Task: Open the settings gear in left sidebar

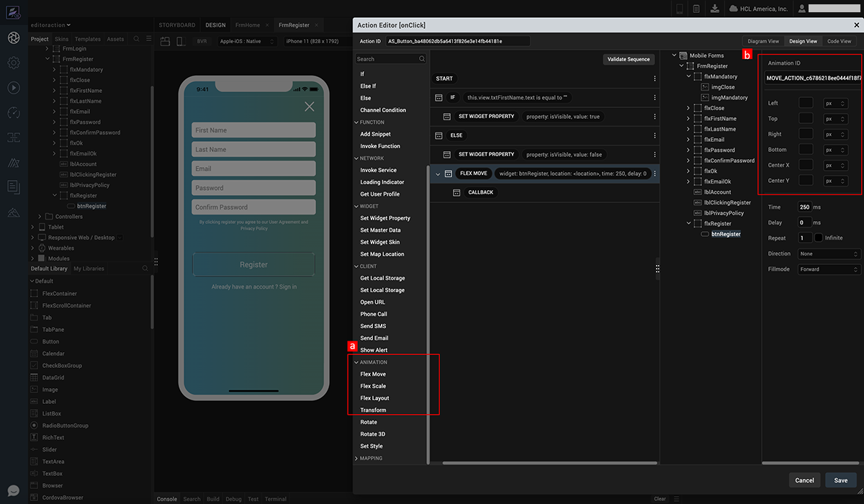Action: click(13, 63)
